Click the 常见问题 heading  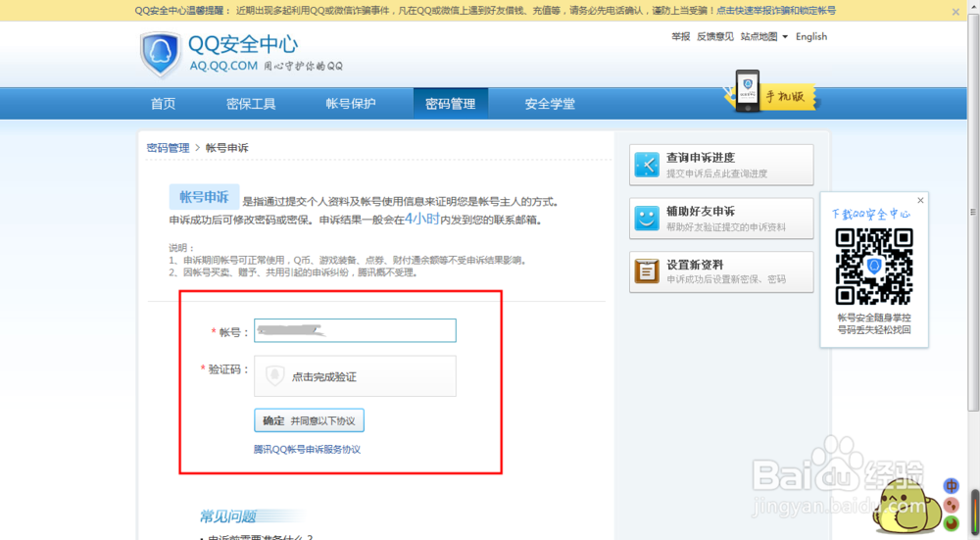click(x=228, y=516)
